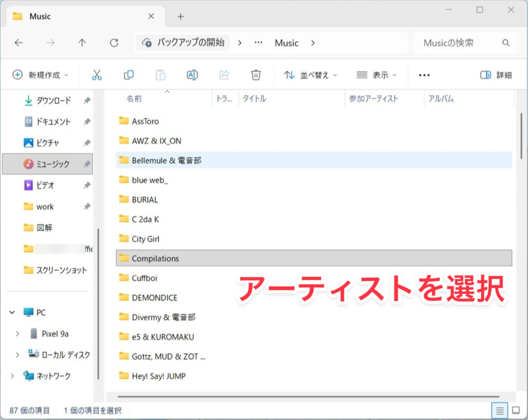This screenshot has width=528, height=420.
Task: Expand chevron after バックアップの開始 breadcrumb
Action: [240, 43]
